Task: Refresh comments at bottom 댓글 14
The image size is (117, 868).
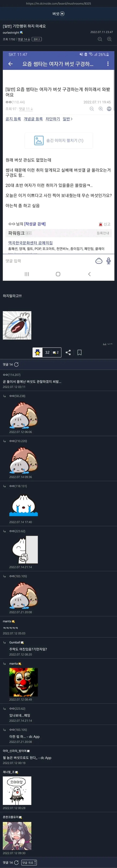Action: tap(16, 863)
